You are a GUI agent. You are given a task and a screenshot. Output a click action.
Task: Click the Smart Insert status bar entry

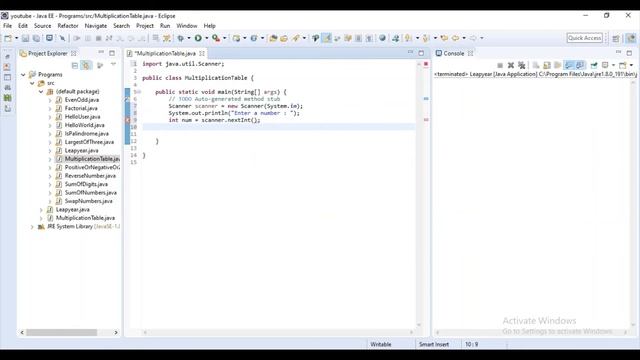click(433, 344)
